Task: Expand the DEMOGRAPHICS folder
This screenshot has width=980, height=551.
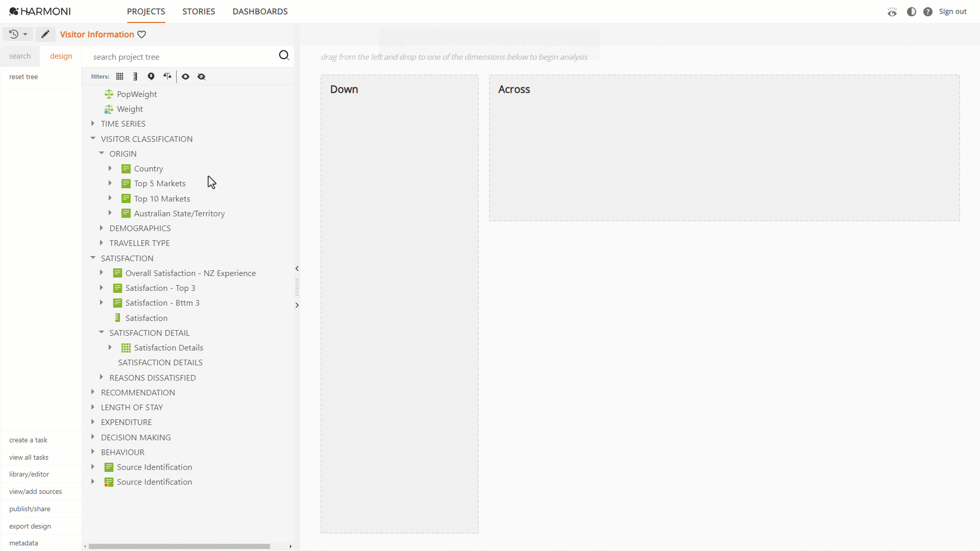Action: (102, 228)
